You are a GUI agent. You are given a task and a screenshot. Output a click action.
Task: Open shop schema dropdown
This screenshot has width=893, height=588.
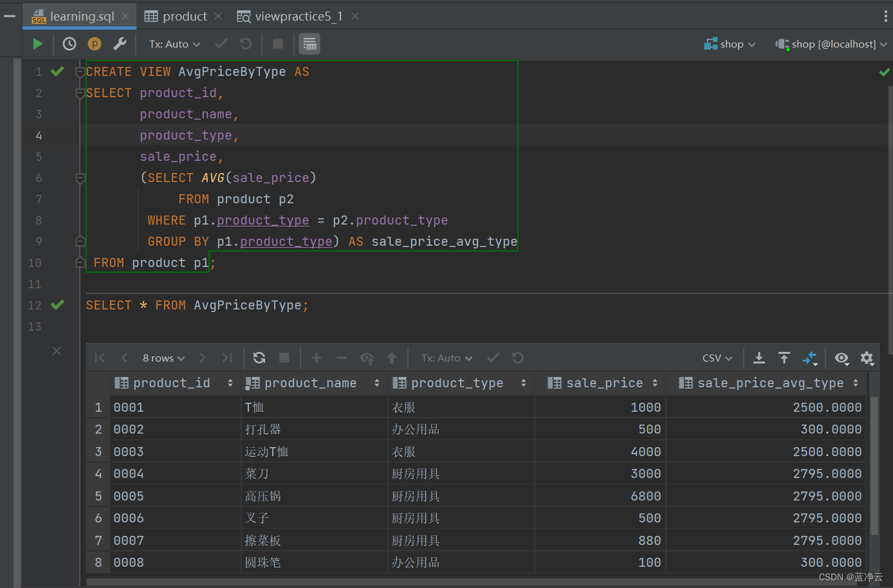coord(730,44)
